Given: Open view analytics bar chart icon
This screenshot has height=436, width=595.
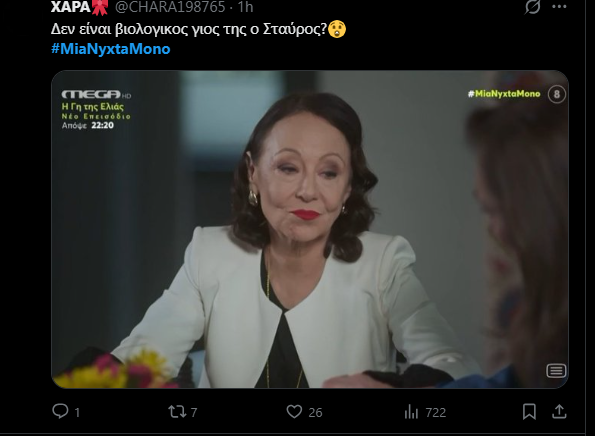Looking at the screenshot, I should tap(411, 412).
